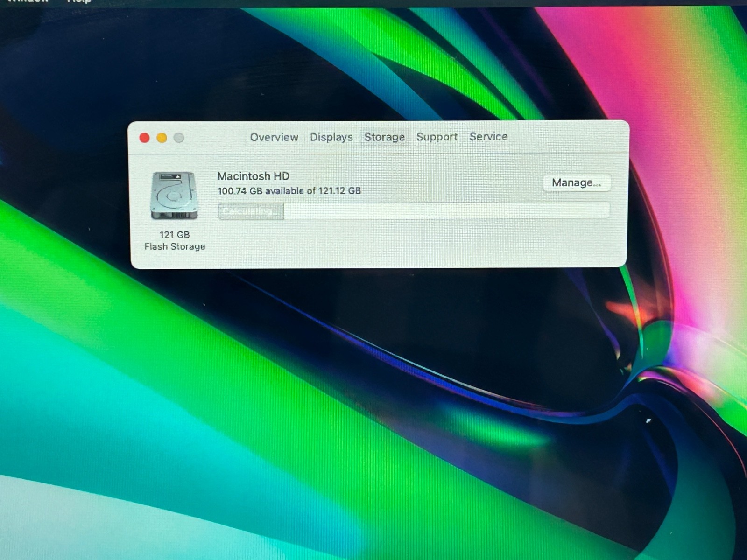Go to the Support tab
The height and width of the screenshot is (560, 747).
[437, 137]
